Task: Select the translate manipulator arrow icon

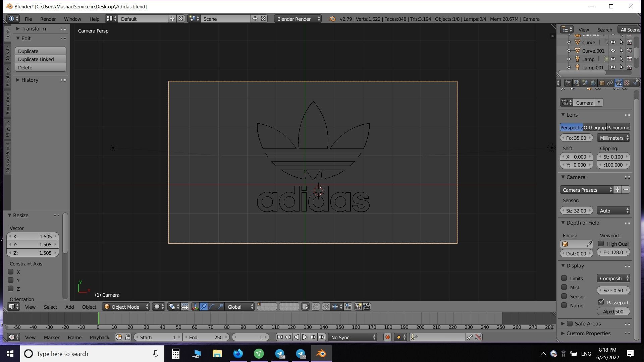Action: [204, 307]
